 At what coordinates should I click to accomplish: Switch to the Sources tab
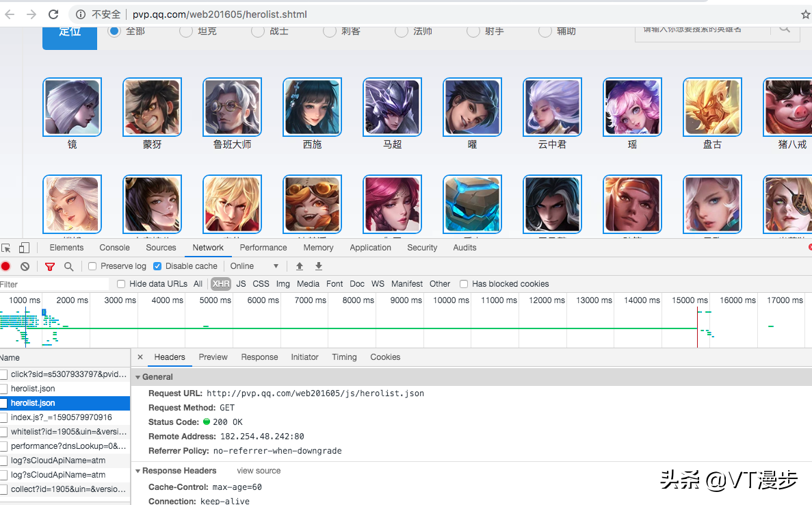pos(161,248)
